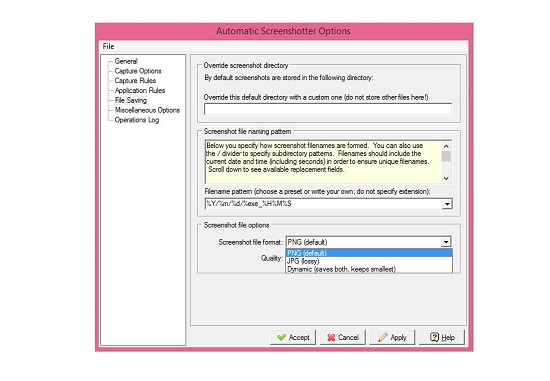Click the Accept button
Image resolution: width=550 pixels, height=381 pixels.
[293, 337]
